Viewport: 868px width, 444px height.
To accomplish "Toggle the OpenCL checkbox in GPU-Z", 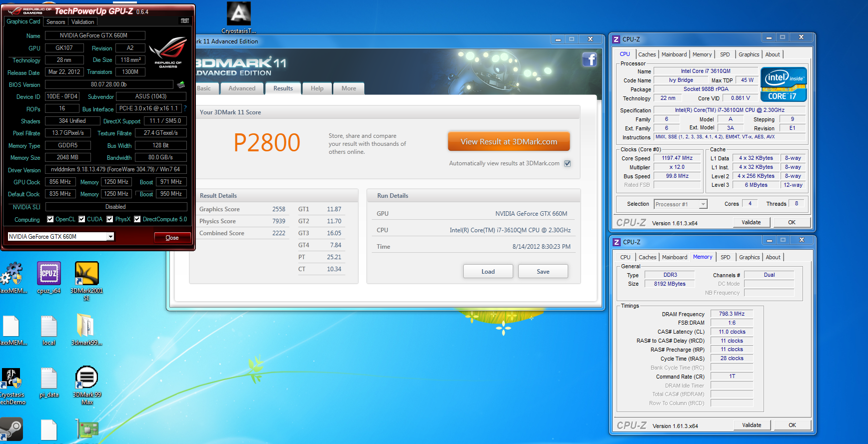I will click(x=50, y=219).
